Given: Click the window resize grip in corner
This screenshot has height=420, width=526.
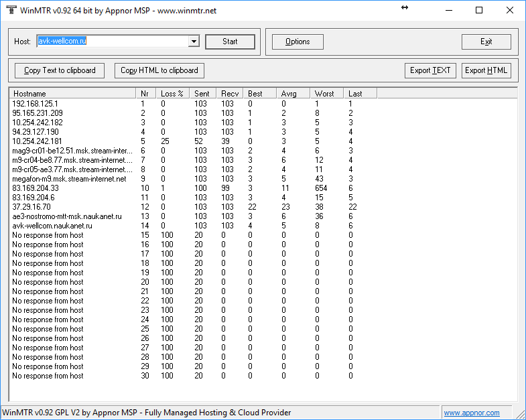Looking at the screenshot, I should (520, 414).
